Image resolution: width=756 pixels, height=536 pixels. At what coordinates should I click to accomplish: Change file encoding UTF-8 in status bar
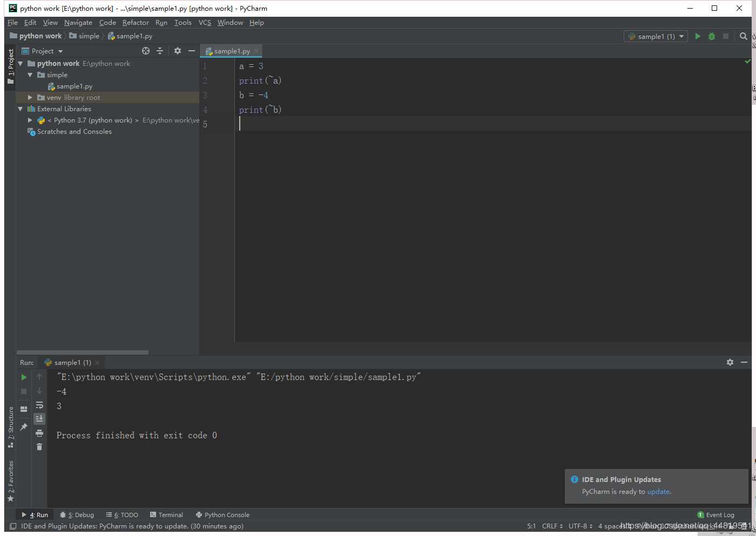point(580,526)
